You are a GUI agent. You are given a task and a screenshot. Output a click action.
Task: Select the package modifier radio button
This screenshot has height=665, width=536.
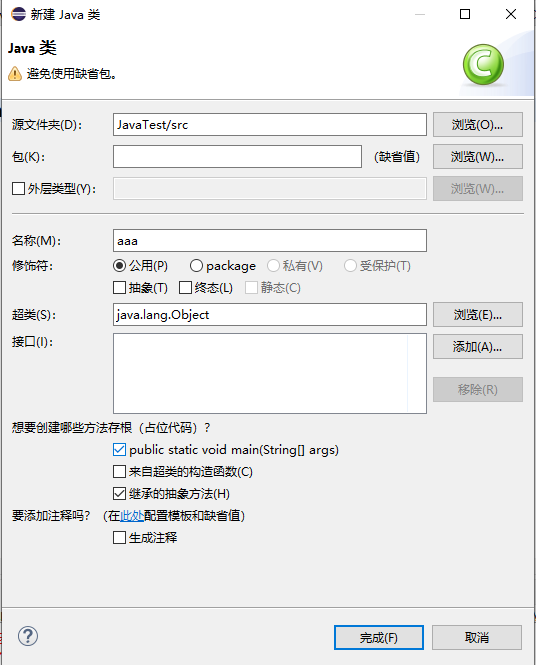[x=196, y=266]
